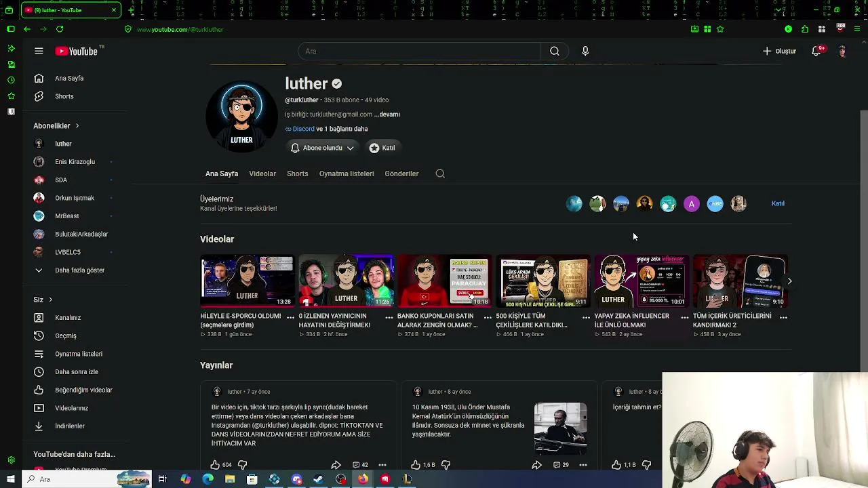The width and height of the screenshot is (868, 488).
Task: Like the Atatürk post with 1,6 B likes
Action: pyautogui.click(x=416, y=465)
